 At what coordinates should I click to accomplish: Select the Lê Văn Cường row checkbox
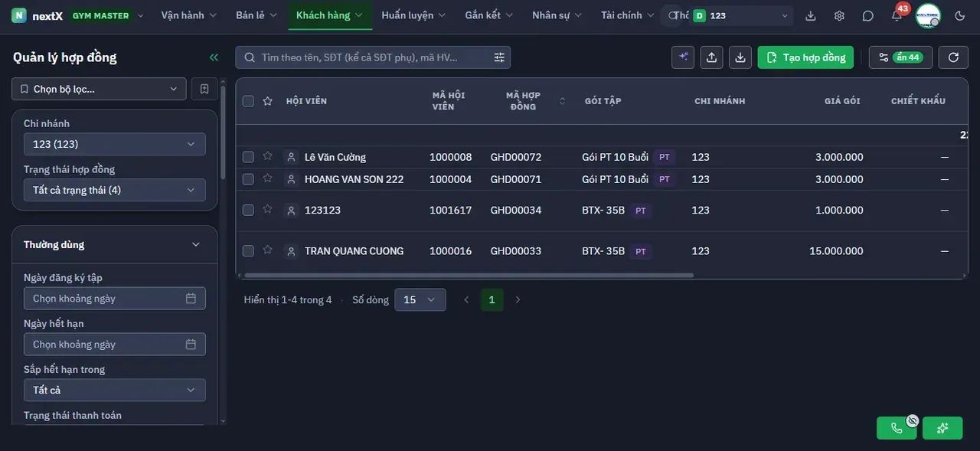pos(248,157)
